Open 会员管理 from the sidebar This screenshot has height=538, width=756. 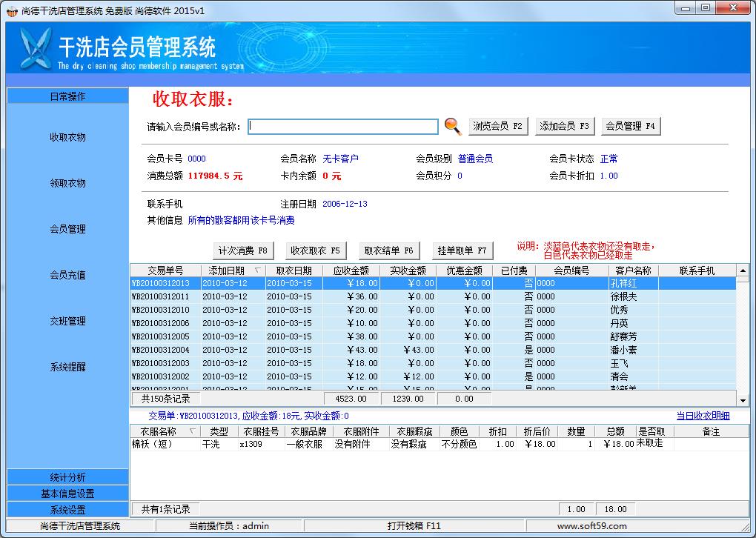(x=68, y=229)
